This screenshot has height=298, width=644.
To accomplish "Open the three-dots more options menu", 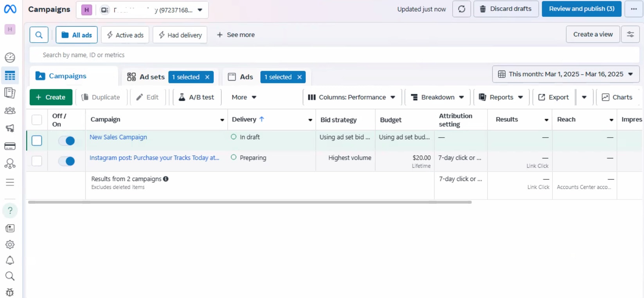I will coord(633,9).
